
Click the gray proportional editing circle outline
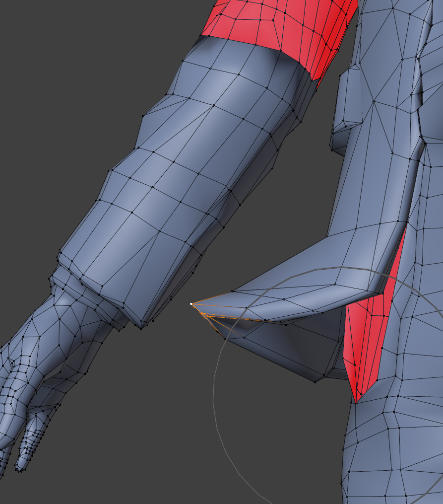(x=214, y=397)
